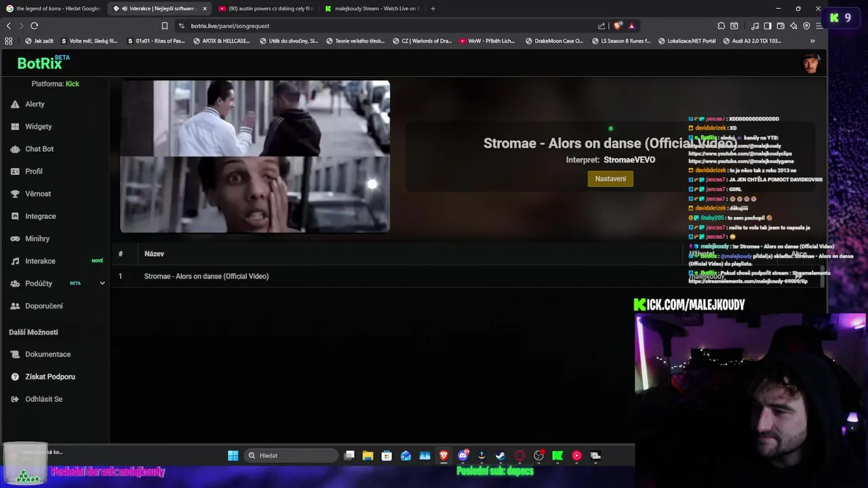Viewport: 868px width, 488px height.
Task: Open YouTube Music on the taskbar
Action: pos(576,455)
